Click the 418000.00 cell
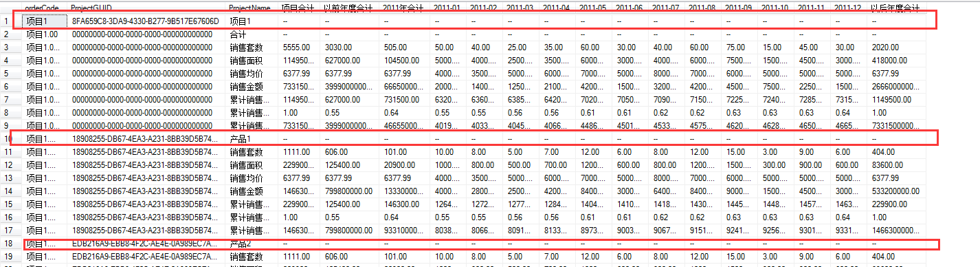The image size is (980, 267). click(x=889, y=61)
